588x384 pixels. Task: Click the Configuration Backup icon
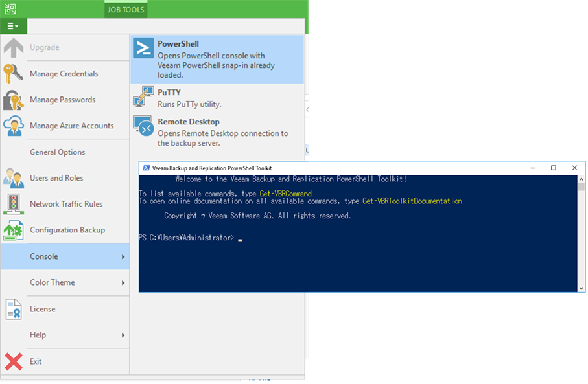point(14,230)
